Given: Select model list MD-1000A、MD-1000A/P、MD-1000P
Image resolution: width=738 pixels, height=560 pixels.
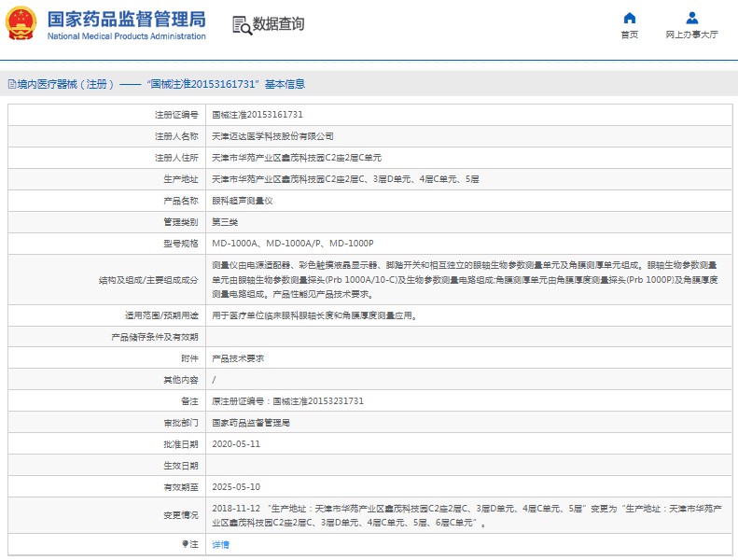Looking at the screenshot, I should (293, 244).
